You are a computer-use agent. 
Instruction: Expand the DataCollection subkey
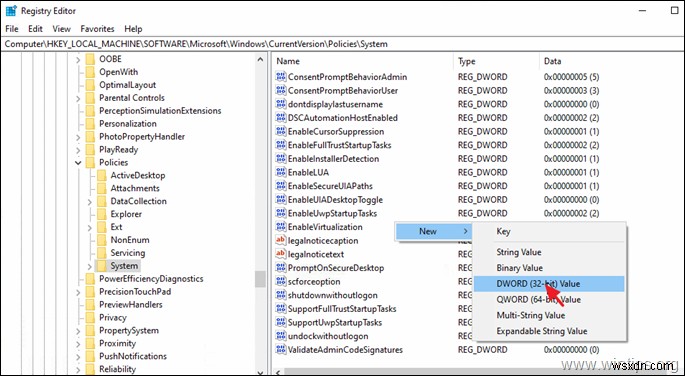click(90, 201)
